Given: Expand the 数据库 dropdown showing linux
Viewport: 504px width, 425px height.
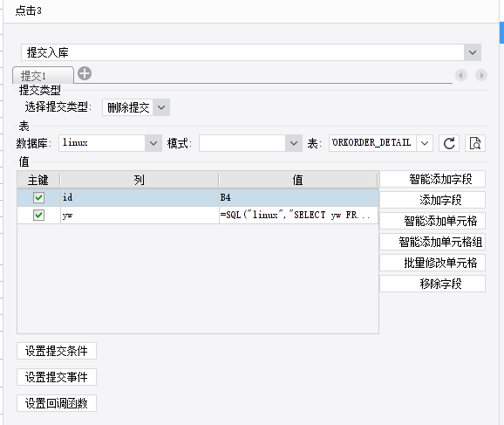Looking at the screenshot, I should click(153, 143).
